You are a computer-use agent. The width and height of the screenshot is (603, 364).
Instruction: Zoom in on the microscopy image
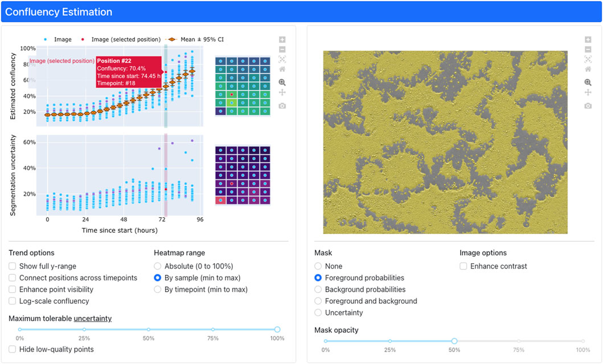(588, 39)
